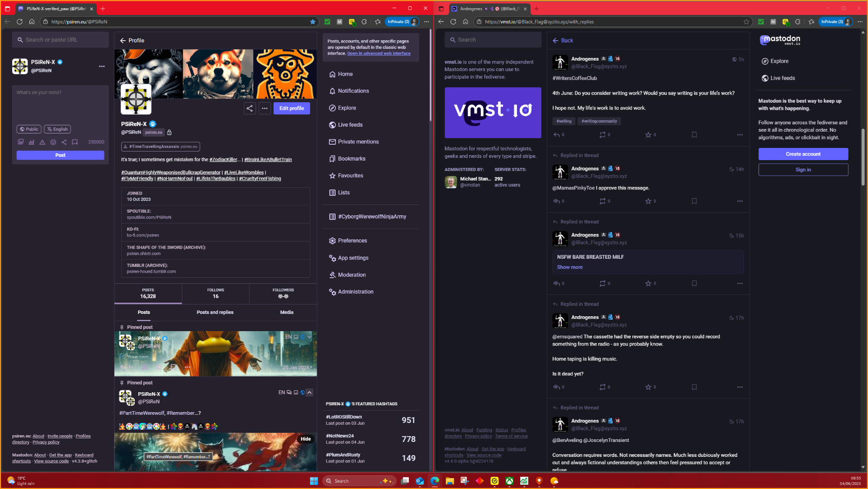Reply to the #WritersCoffeeClub post
The width and height of the screenshot is (868, 489).
pyautogui.click(x=557, y=135)
